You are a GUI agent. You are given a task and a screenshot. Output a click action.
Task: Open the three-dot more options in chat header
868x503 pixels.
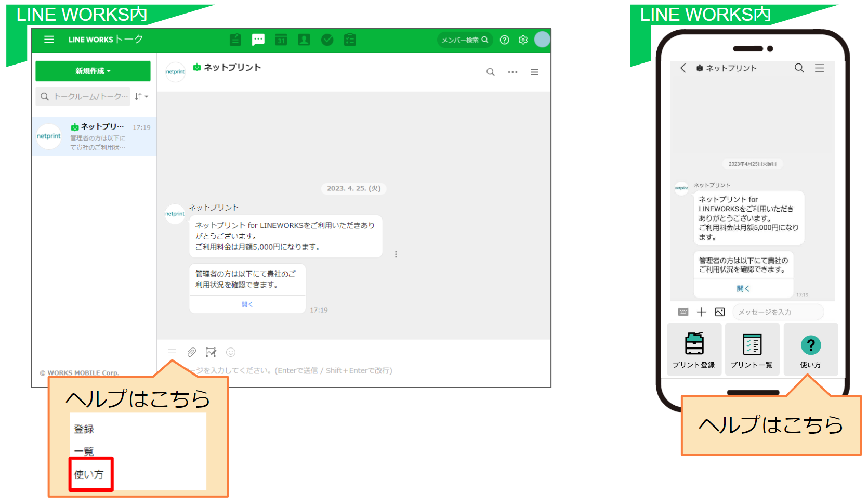coord(513,72)
